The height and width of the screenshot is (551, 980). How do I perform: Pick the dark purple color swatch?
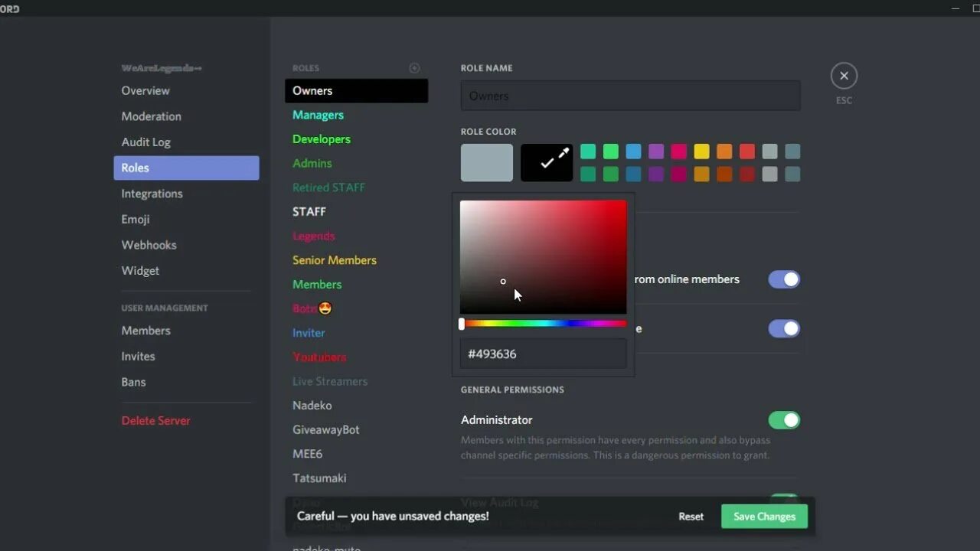[x=656, y=174]
